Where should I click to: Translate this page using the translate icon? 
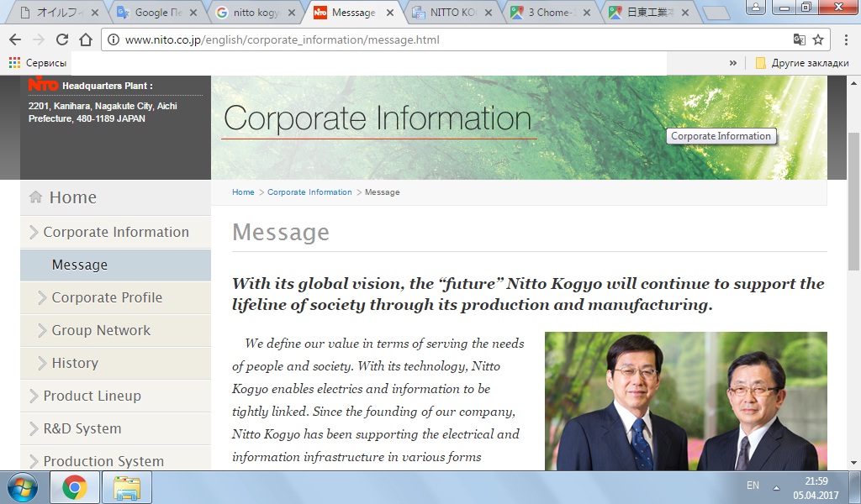click(x=799, y=39)
